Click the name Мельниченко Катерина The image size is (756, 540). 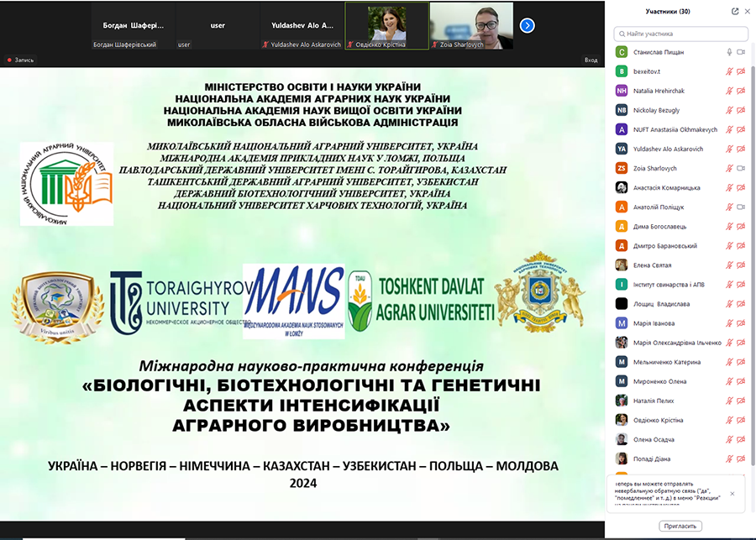click(x=667, y=362)
